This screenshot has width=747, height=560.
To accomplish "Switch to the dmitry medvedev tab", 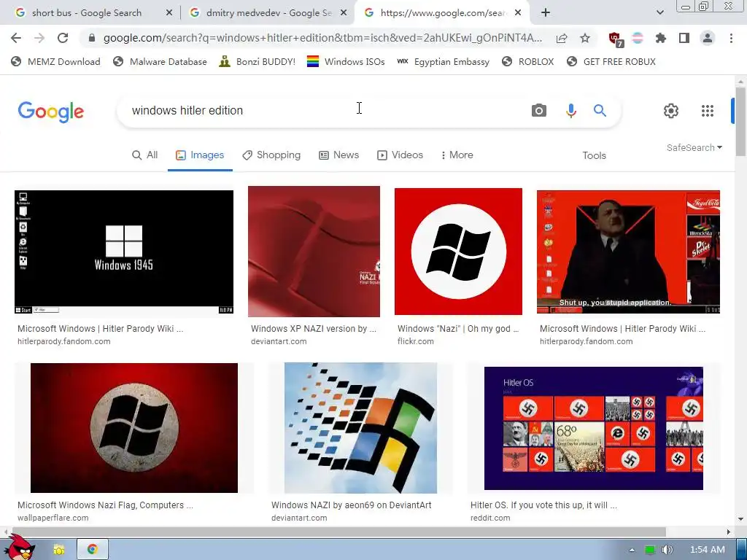I will point(268,13).
